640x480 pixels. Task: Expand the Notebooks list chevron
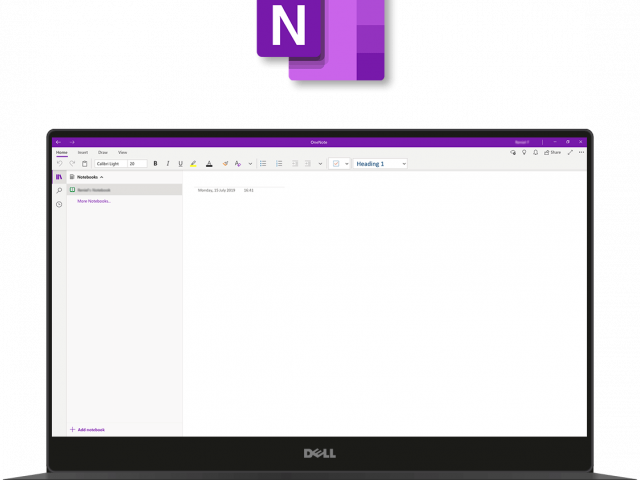tap(101, 176)
